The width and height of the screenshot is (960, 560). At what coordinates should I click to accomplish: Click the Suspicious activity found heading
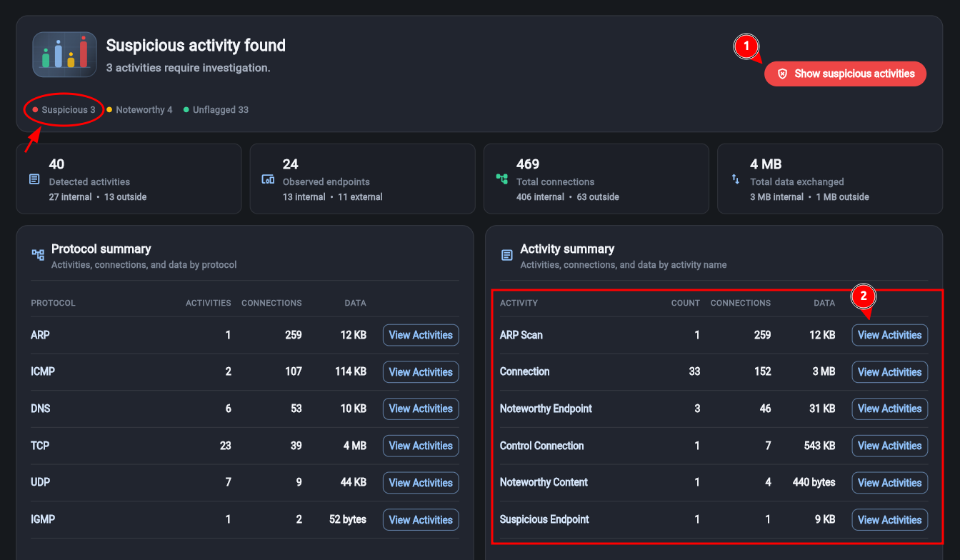coord(196,46)
